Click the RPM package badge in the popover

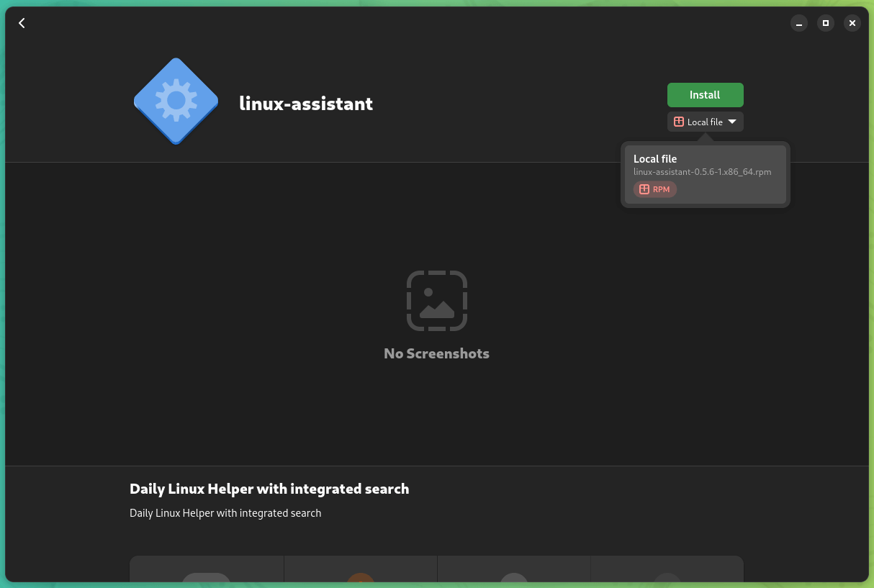(654, 189)
